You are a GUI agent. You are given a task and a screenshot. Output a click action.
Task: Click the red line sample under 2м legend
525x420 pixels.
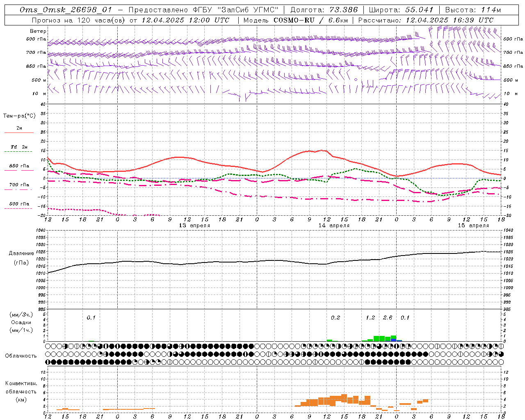pyautogui.click(x=19, y=133)
